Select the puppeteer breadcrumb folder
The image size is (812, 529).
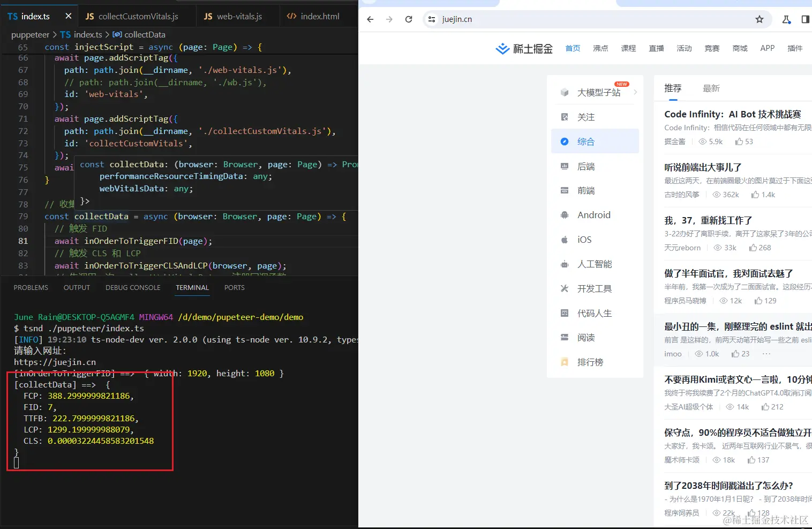[30, 34]
